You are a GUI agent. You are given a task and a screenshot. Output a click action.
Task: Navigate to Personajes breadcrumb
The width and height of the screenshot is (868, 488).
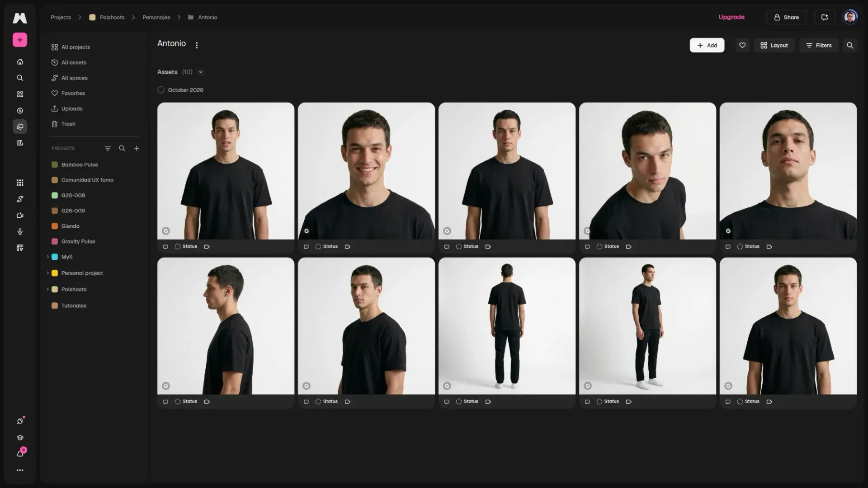point(156,17)
